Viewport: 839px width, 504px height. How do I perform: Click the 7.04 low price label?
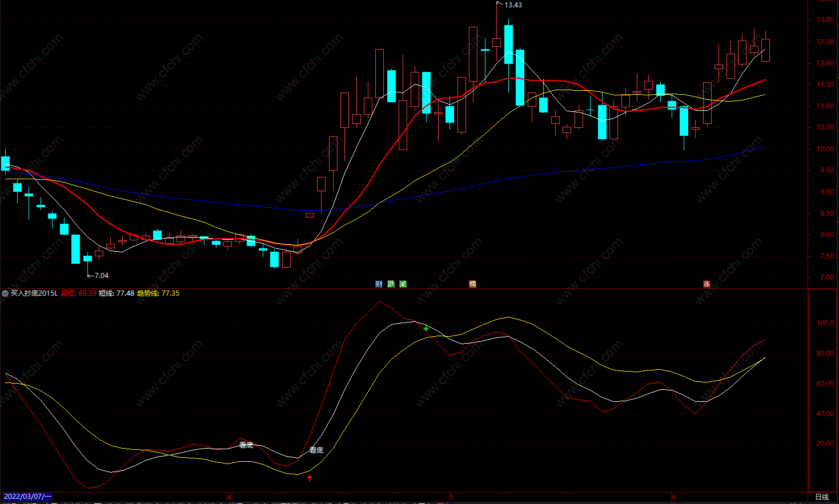(x=101, y=276)
